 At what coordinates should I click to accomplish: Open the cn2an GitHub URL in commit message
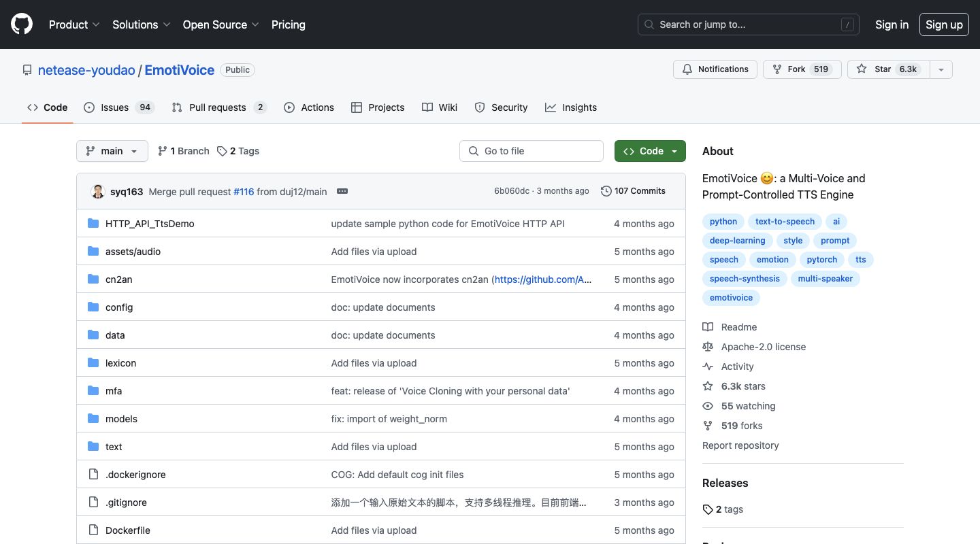[543, 279]
